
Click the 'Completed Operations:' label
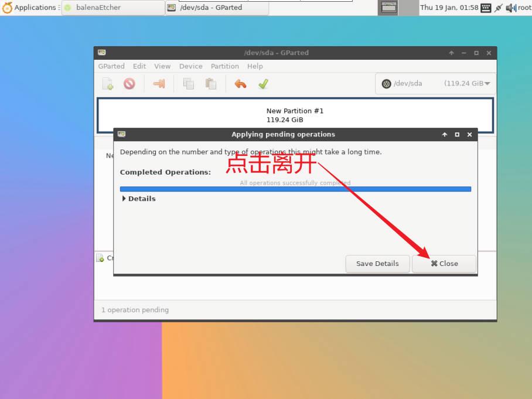coord(165,172)
